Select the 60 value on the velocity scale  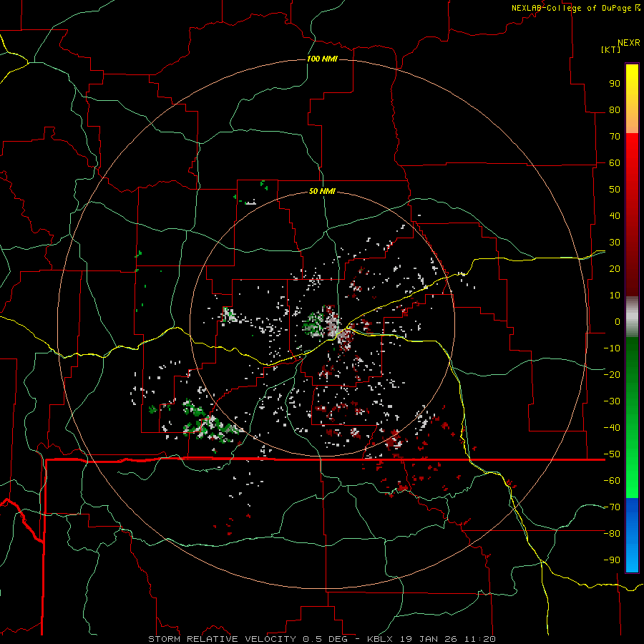tap(615, 162)
